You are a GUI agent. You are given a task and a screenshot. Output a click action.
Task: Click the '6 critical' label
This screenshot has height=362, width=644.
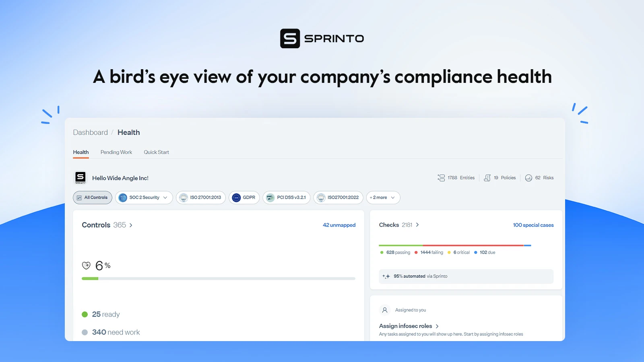click(462, 253)
